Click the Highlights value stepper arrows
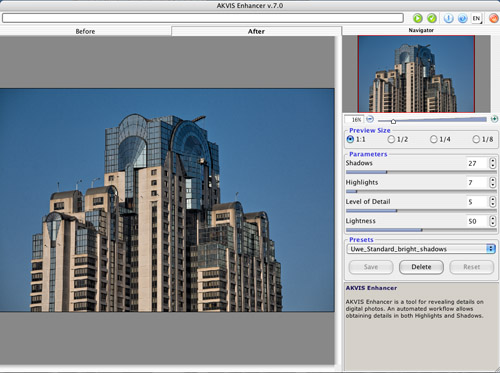This screenshot has height=373, width=500. click(x=493, y=183)
